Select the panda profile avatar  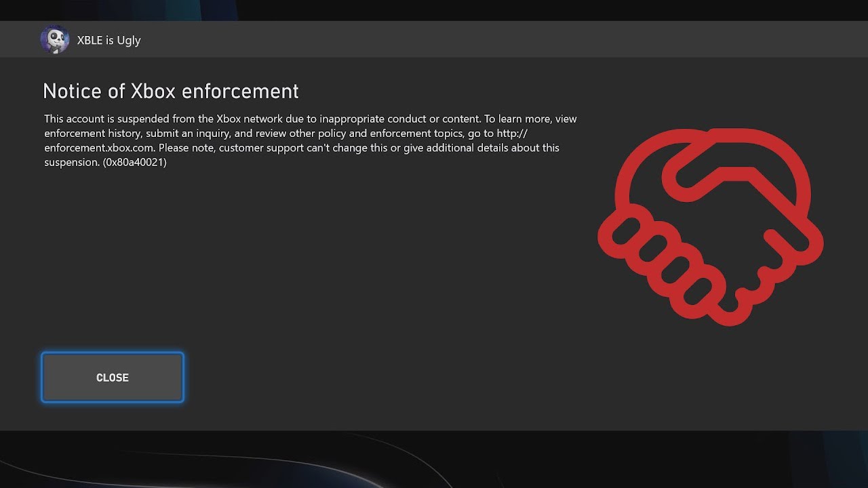coord(54,40)
